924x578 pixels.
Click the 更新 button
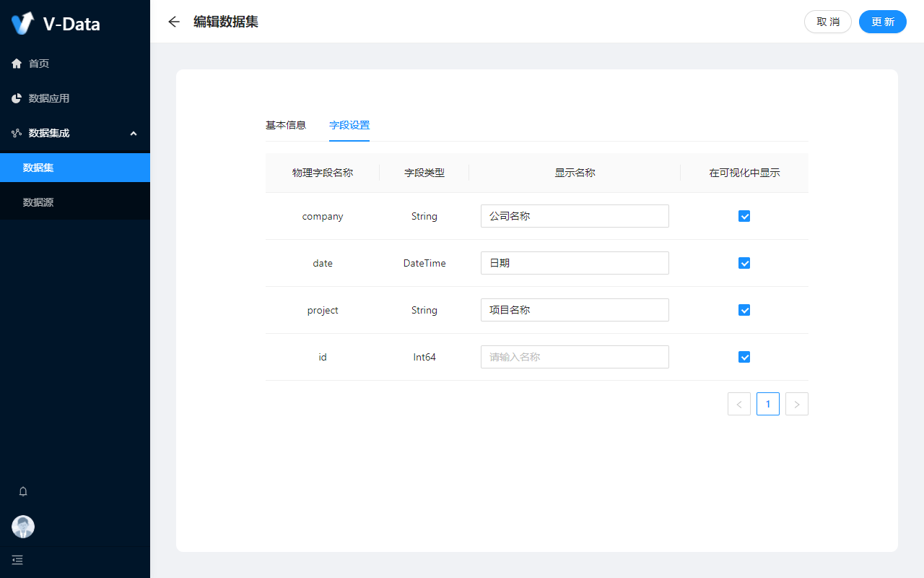coord(882,22)
